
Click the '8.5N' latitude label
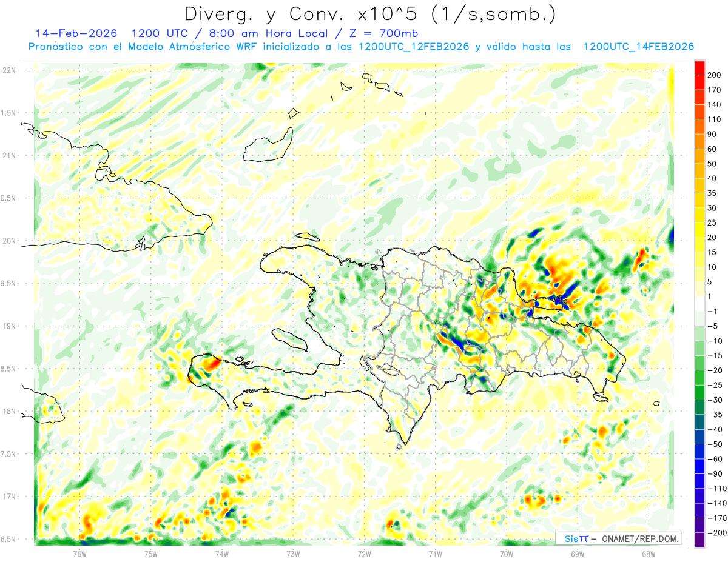click(8, 369)
